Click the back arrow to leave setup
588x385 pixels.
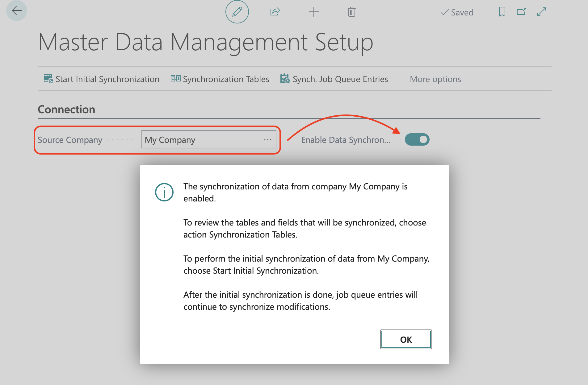[16, 10]
